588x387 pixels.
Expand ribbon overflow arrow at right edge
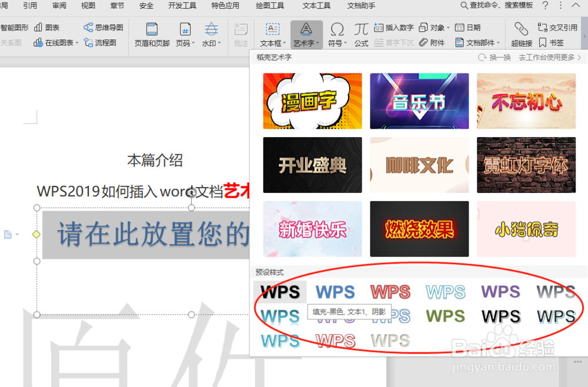click(x=584, y=36)
